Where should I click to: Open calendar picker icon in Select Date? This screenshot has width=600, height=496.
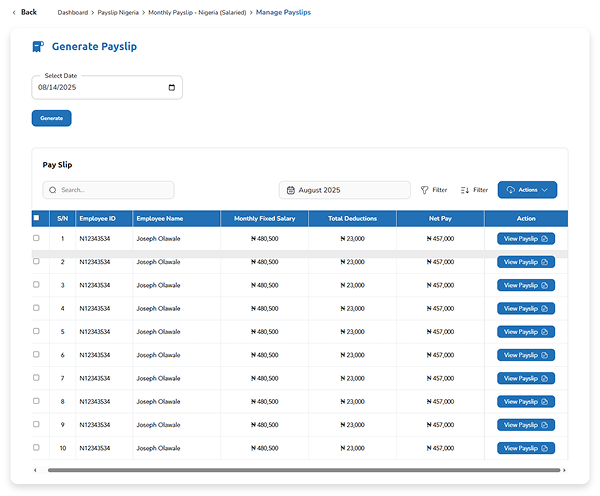point(172,87)
